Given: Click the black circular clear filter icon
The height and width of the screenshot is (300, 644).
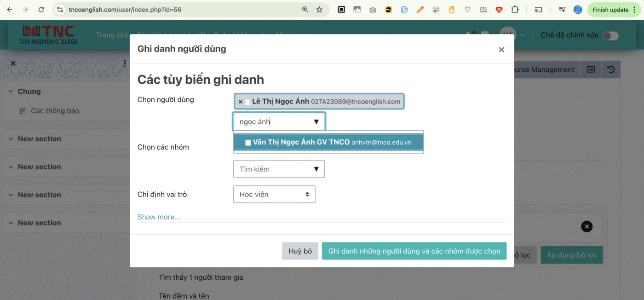Looking at the screenshot, I should tap(586, 226).
